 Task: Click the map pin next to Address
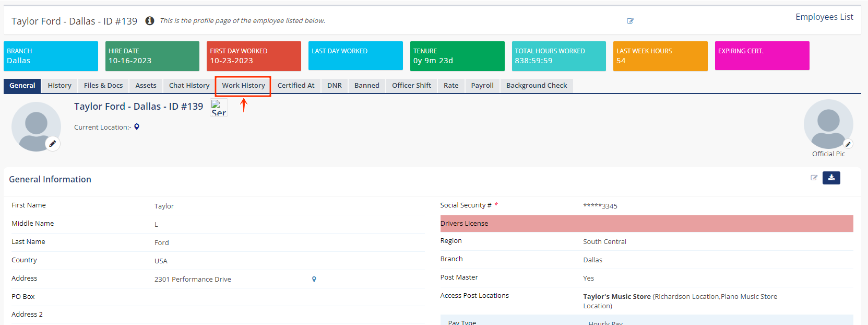pyautogui.click(x=314, y=279)
